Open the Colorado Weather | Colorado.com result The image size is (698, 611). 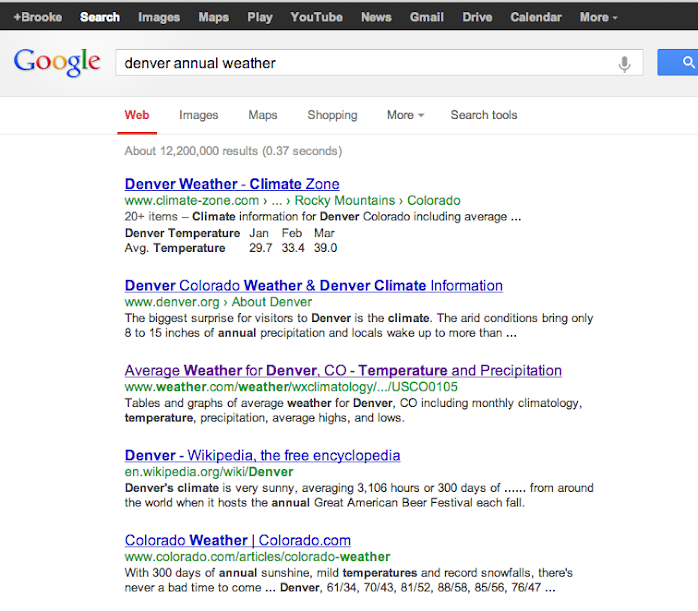[238, 540]
